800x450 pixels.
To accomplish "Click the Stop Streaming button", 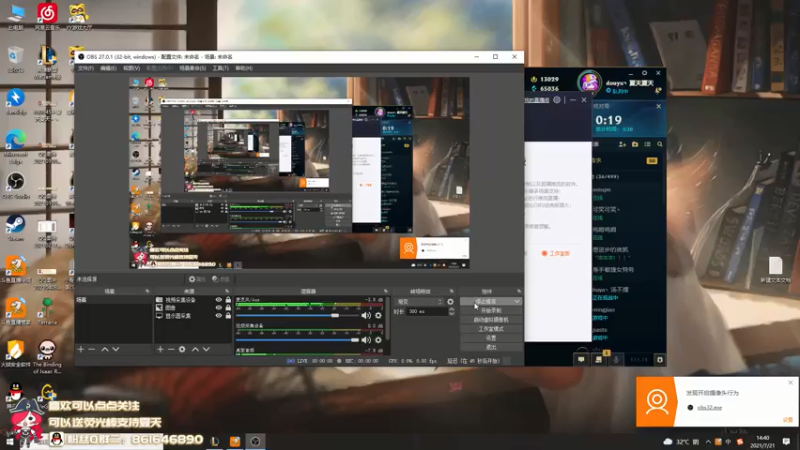I will click(x=487, y=302).
